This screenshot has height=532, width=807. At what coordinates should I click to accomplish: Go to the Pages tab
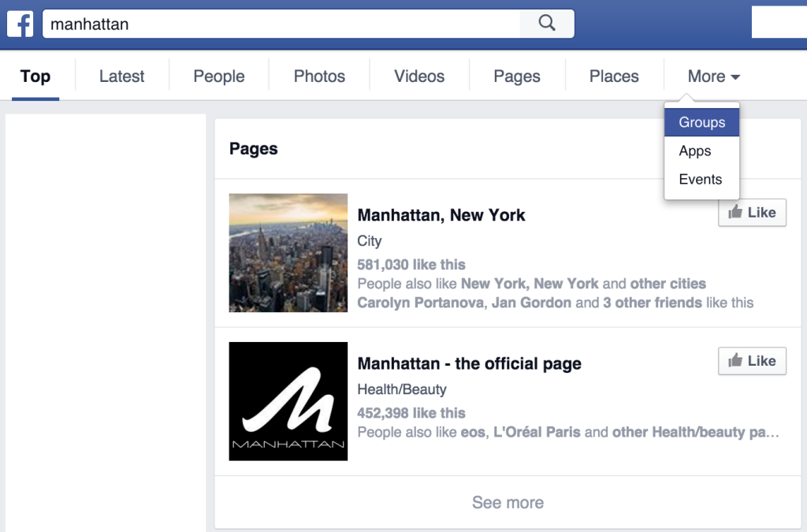point(517,76)
